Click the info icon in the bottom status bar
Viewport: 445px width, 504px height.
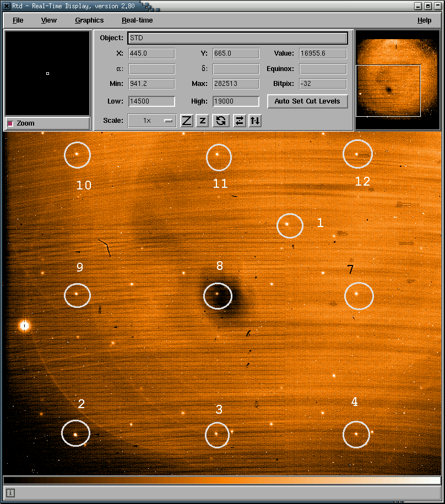(x=10, y=493)
